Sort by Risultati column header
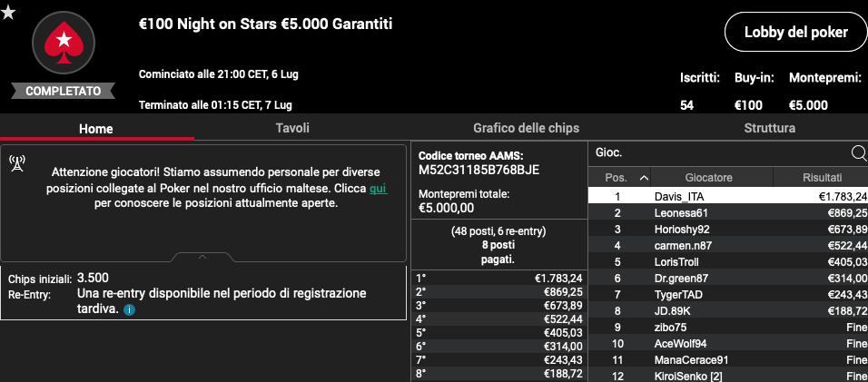Screen dimensions: 868x382 pos(822,178)
